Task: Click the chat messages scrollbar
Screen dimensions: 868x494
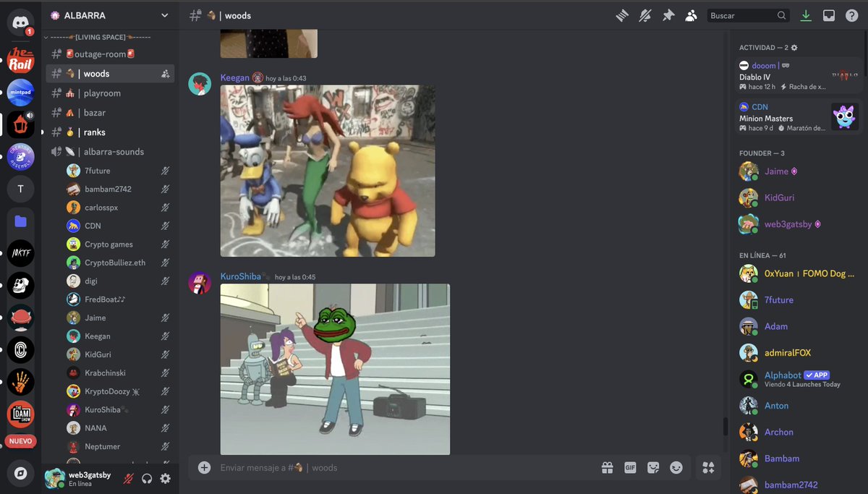Action: [726, 426]
